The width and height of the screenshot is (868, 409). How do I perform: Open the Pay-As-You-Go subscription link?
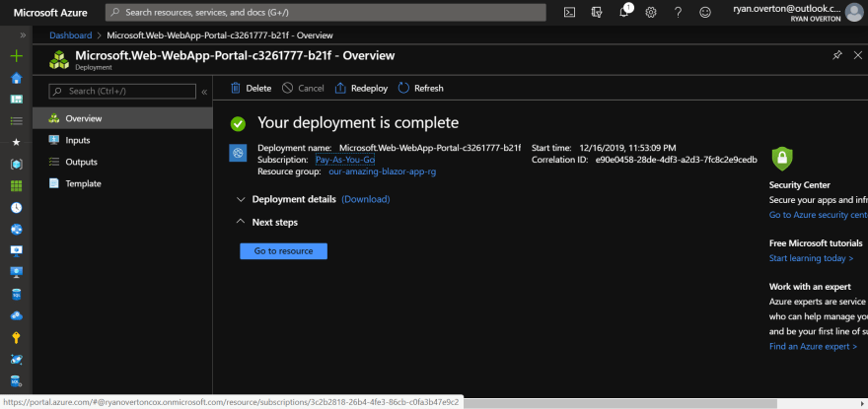tap(345, 160)
